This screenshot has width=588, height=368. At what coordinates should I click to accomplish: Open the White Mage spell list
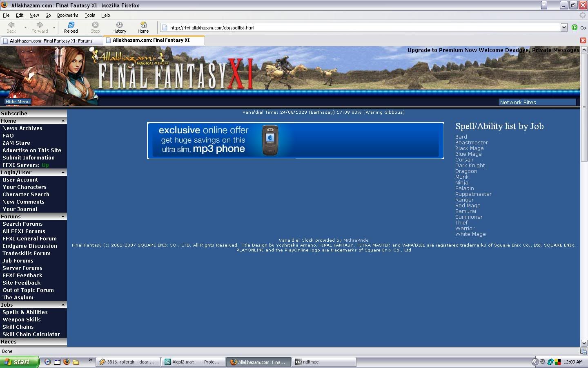tap(470, 234)
